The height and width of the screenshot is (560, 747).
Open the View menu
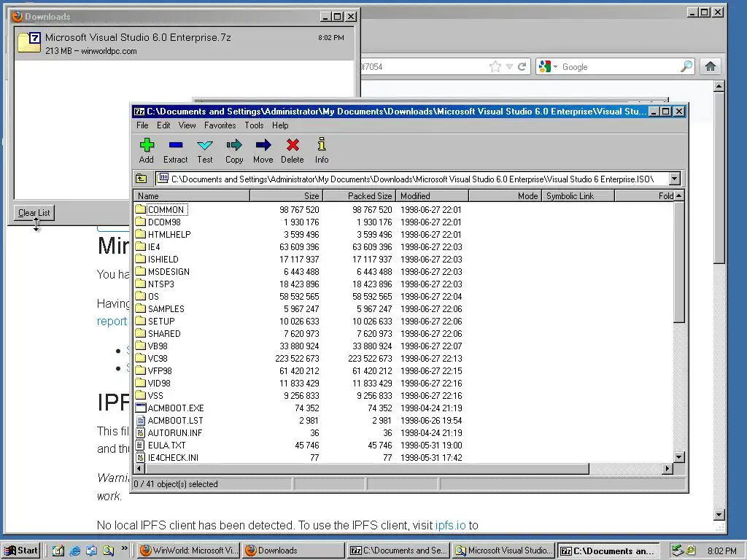(187, 125)
